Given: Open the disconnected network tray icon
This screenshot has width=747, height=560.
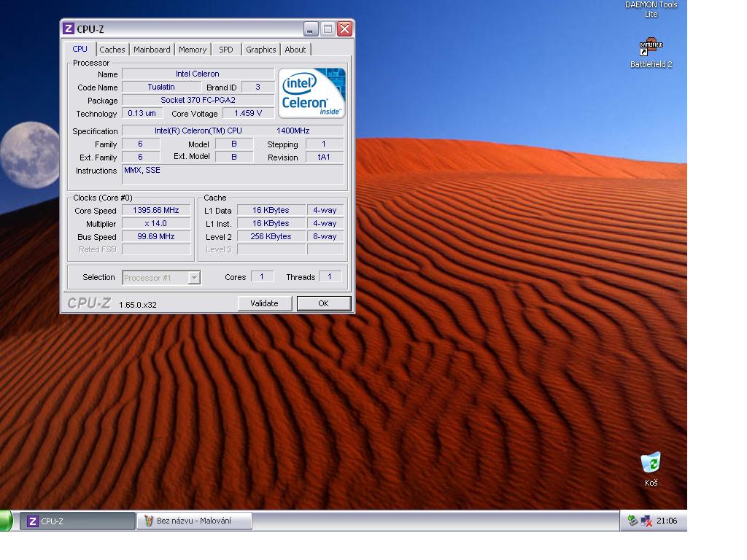Looking at the screenshot, I should click(x=646, y=521).
